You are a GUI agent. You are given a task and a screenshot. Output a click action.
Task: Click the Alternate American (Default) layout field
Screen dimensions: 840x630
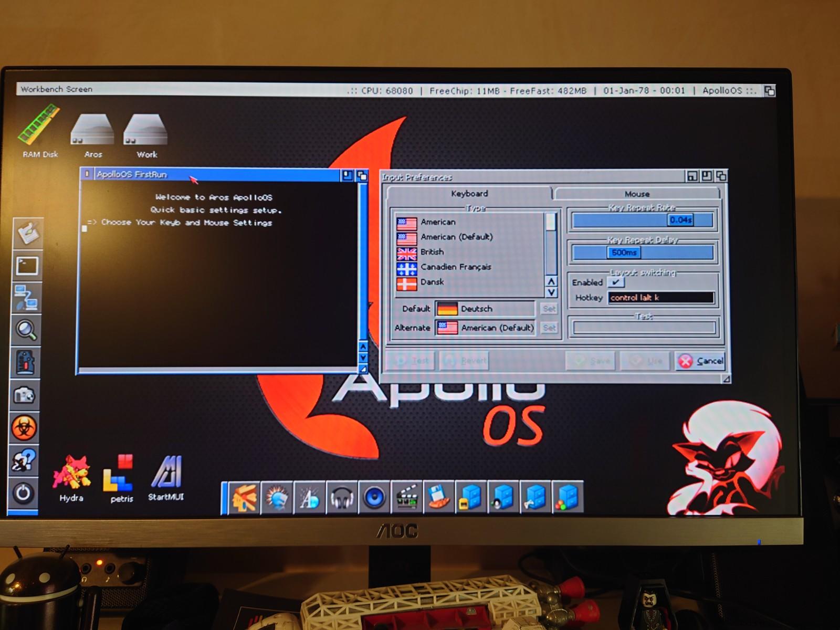485,328
